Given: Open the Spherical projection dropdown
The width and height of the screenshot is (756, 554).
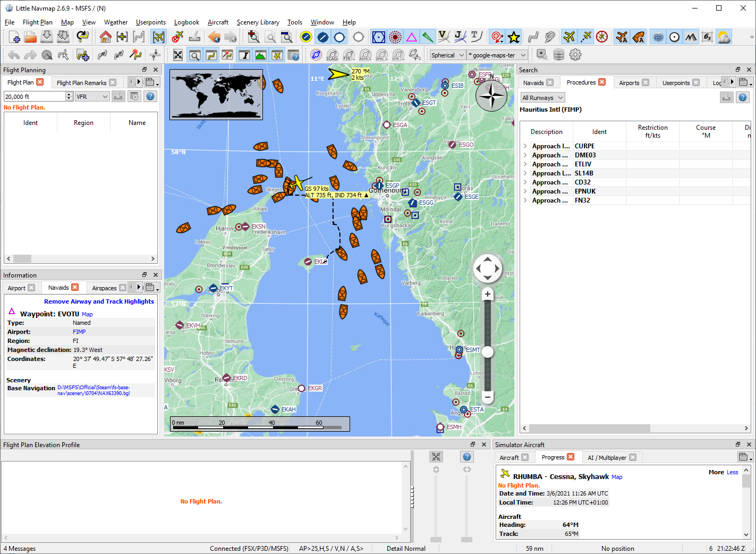Looking at the screenshot, I should [448, 55].
